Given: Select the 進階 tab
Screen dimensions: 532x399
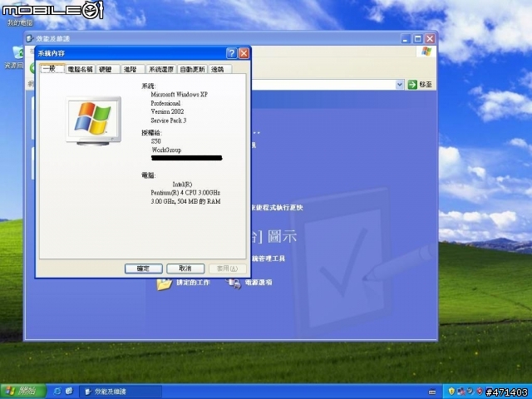Looking at the screenshot, I should [133, 69].
